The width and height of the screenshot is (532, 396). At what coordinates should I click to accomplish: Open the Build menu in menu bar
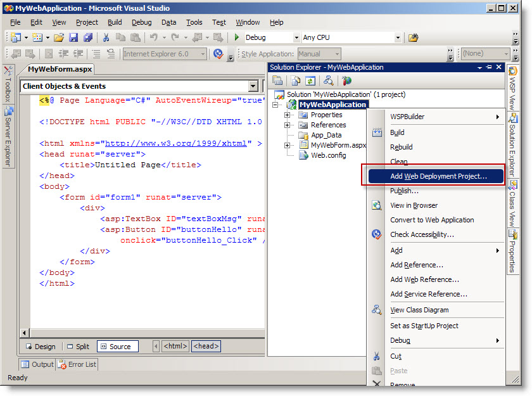[115, 22]
